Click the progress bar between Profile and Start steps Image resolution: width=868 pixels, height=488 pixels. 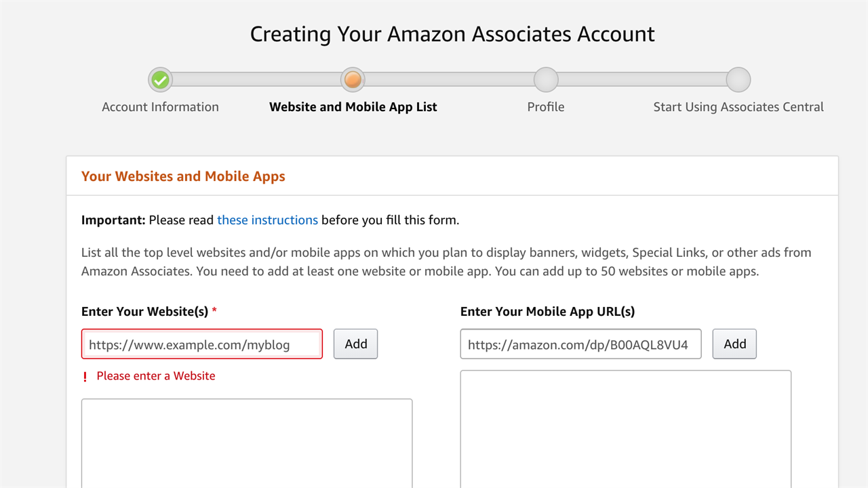(642, 80)
